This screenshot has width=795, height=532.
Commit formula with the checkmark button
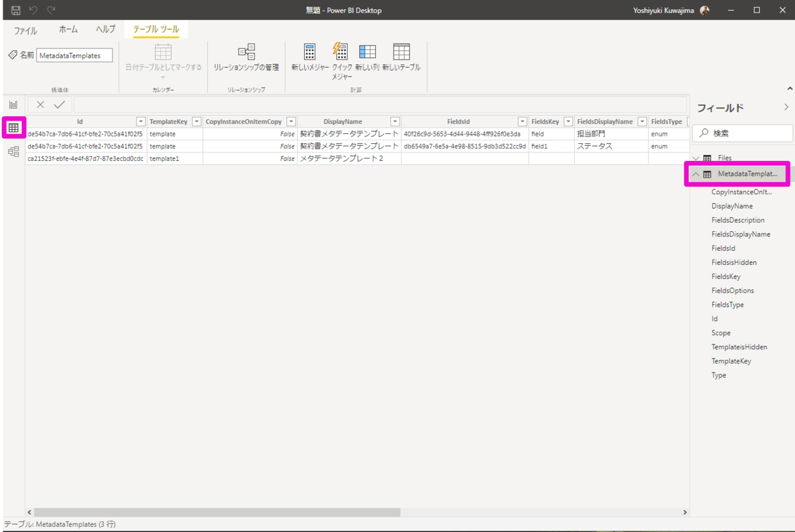tap(60, 105)
